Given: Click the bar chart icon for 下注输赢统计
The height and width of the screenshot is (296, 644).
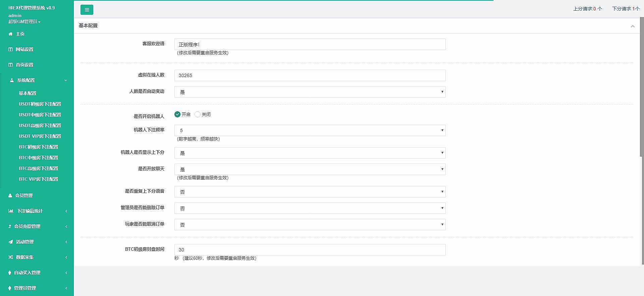Looking at the screenshot, I should click(11, 211).
